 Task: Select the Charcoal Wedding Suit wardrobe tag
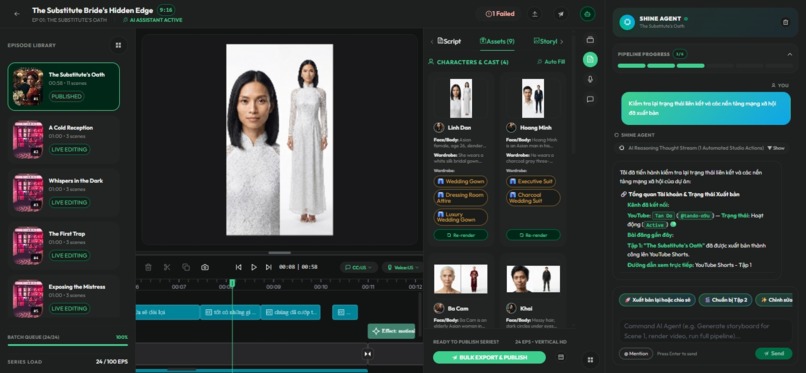[533, 198]
